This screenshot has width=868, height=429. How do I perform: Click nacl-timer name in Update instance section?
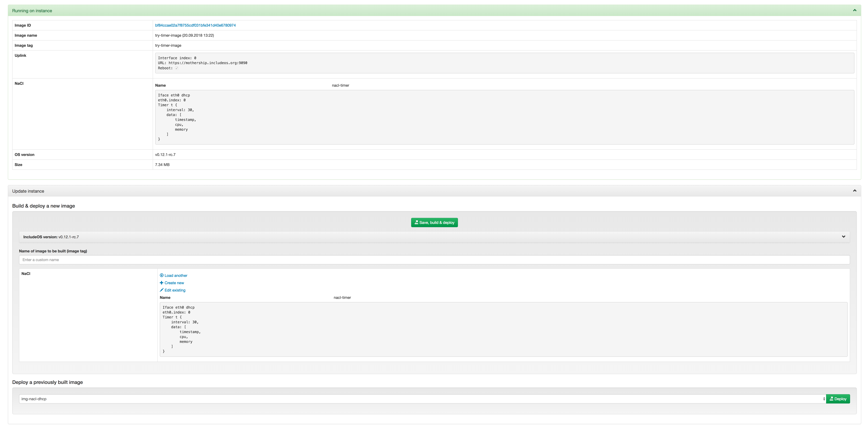pos(342,298)
